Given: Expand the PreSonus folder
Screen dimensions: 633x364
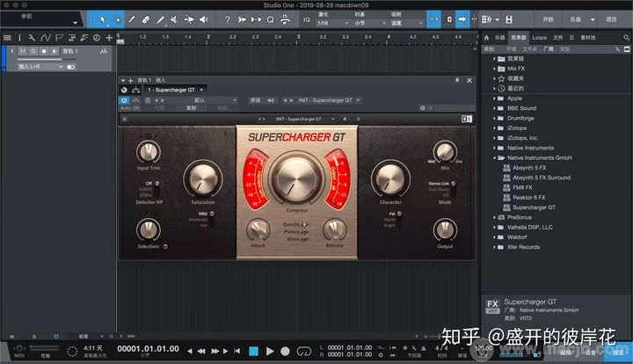Looking at the screenshot, I should (x=494, y=217).
